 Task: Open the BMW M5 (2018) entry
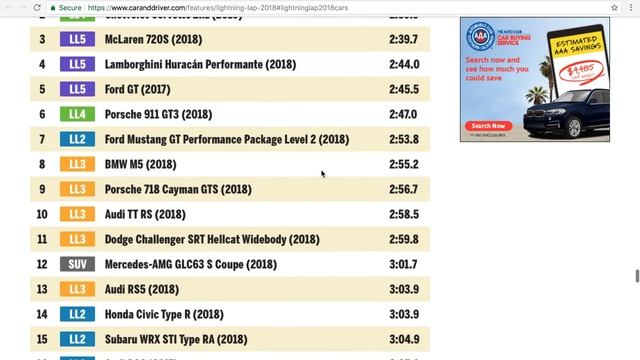[140, 164]
